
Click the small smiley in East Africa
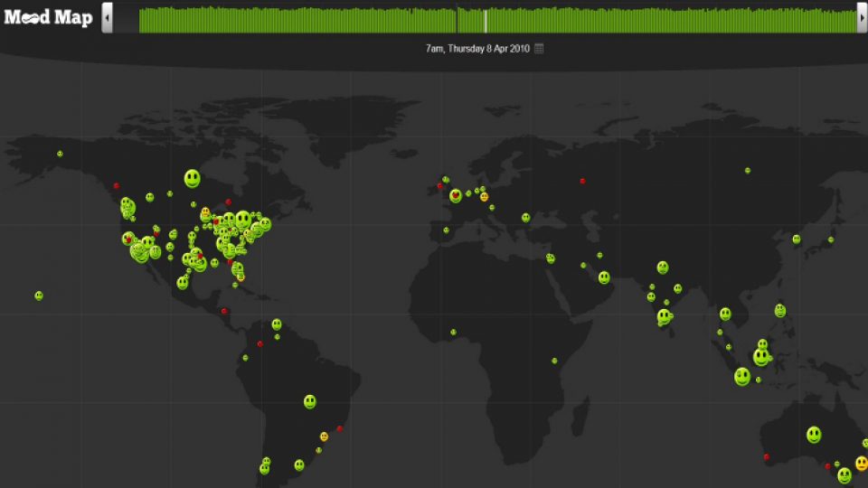coord(554,361)
